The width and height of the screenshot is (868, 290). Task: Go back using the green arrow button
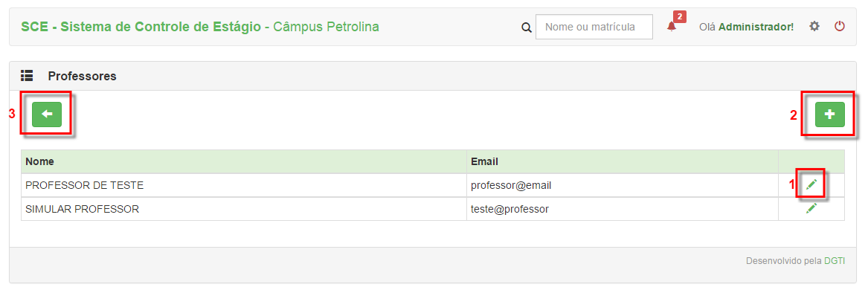click(x=47, y=115)
